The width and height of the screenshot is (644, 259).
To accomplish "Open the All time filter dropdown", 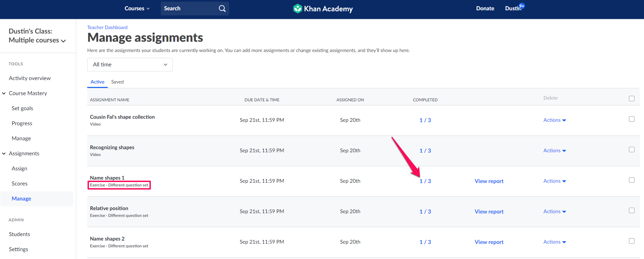I will [130, 65].
